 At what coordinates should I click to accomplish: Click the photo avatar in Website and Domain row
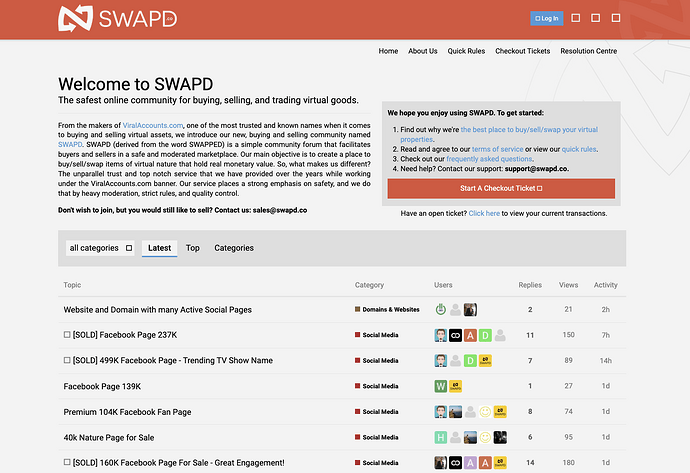pos(470,310)
